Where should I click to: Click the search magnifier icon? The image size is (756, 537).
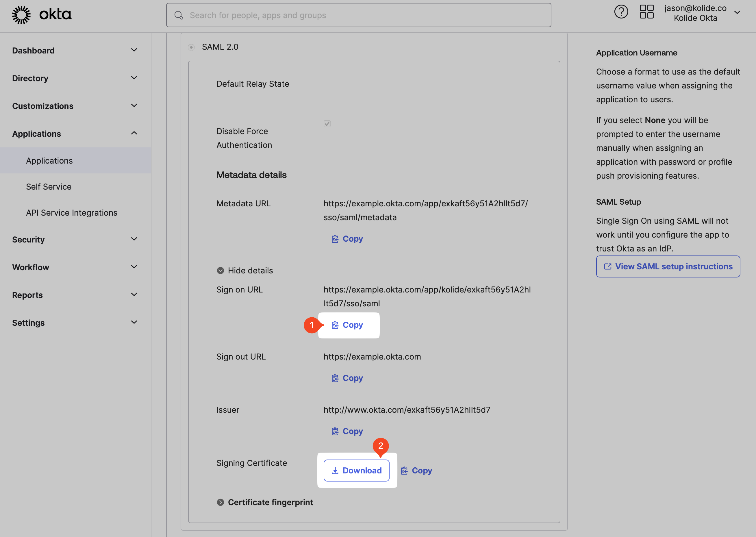click(x=179, y=15)
